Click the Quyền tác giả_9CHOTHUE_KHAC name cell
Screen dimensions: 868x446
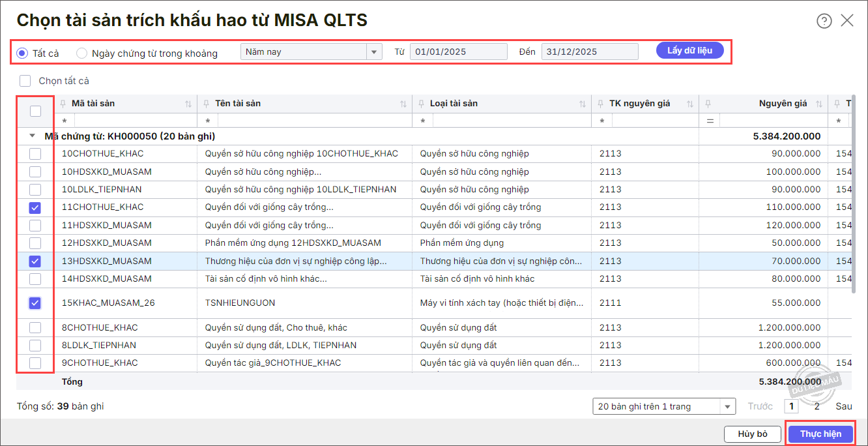[x=304, y=363]
